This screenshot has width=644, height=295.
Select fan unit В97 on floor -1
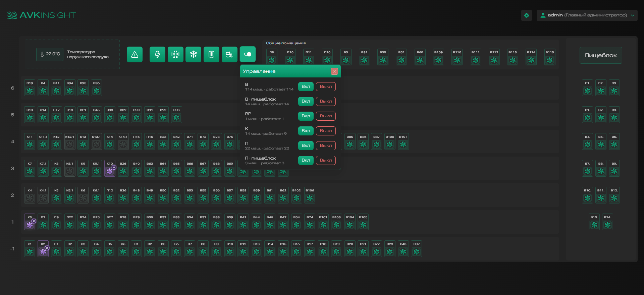[416, 249]
